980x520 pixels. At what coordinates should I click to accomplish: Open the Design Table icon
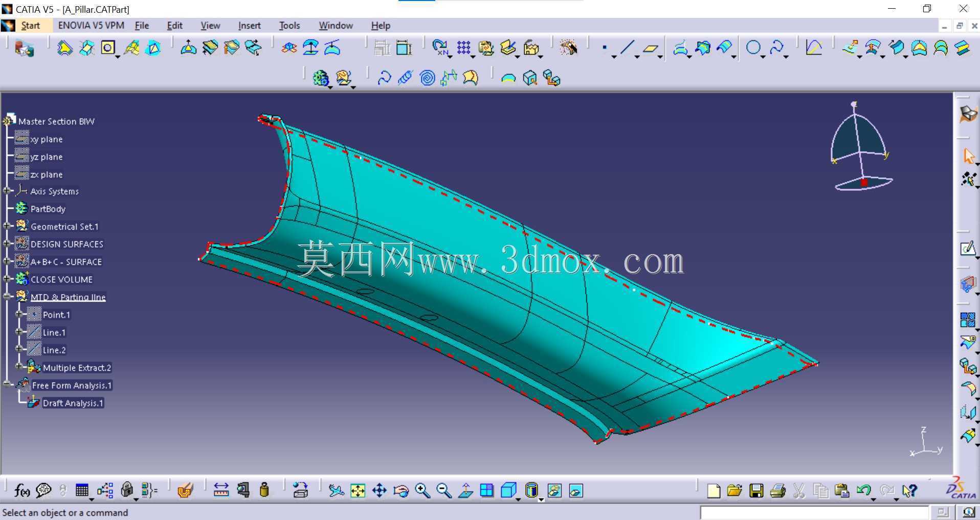82,491
